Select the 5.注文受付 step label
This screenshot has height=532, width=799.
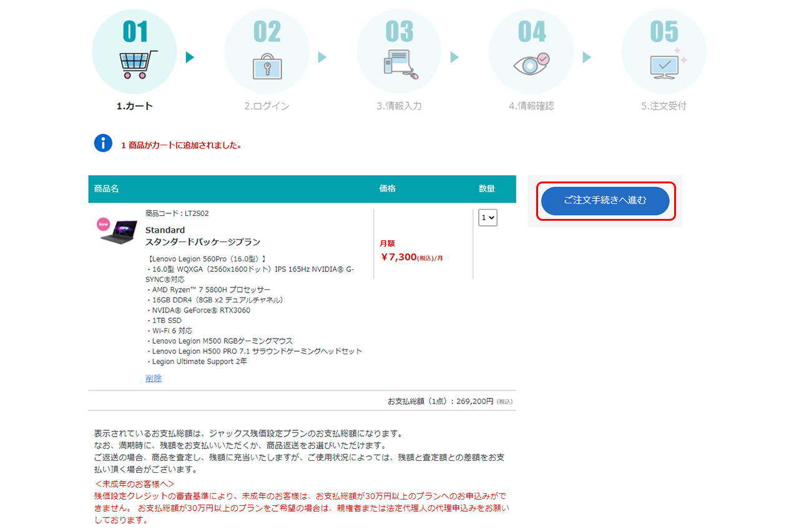(664, 106)
